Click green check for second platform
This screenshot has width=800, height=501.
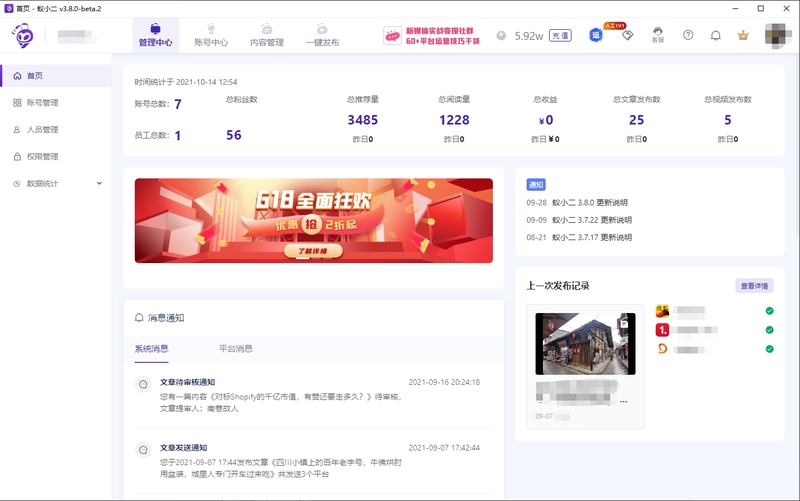(x=769, y=330)
